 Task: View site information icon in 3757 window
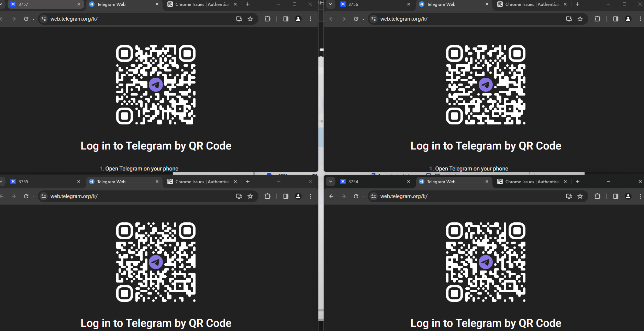(x=44, y=19)
